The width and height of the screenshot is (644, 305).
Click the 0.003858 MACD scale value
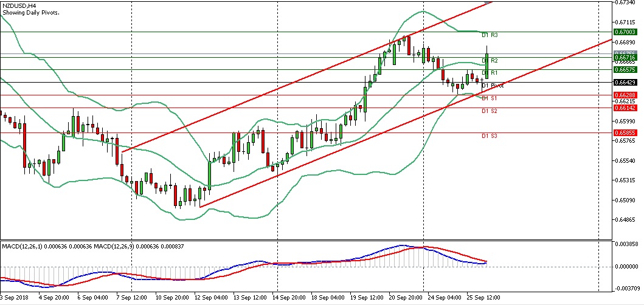628,243
